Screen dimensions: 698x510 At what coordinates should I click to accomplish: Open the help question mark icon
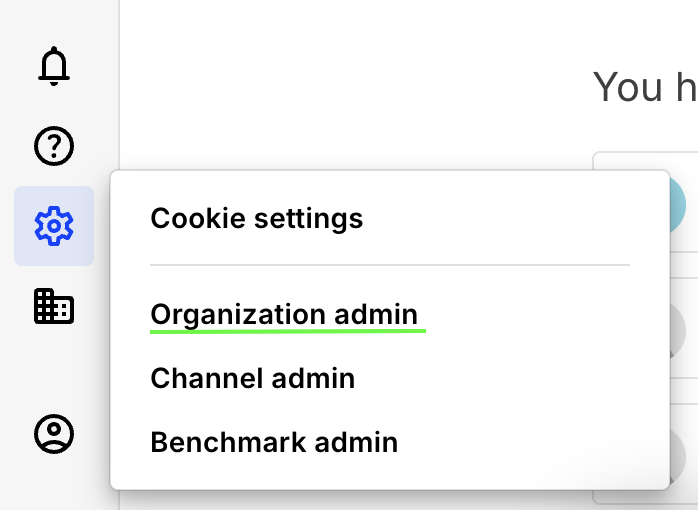click(x=54, y=146)
